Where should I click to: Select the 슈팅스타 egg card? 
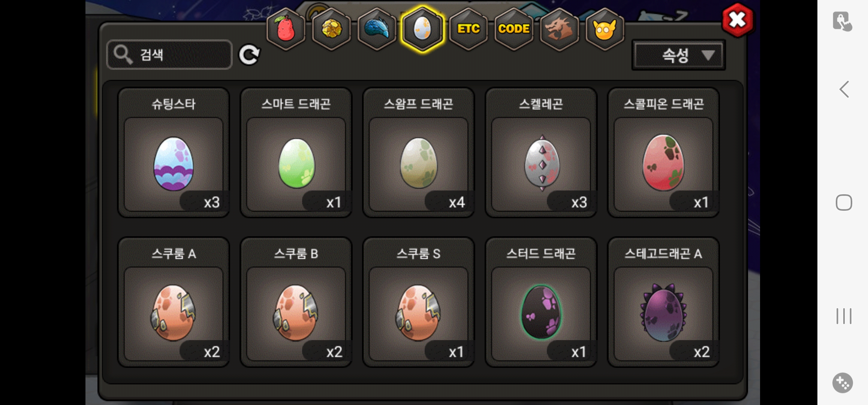click(174, 153)
